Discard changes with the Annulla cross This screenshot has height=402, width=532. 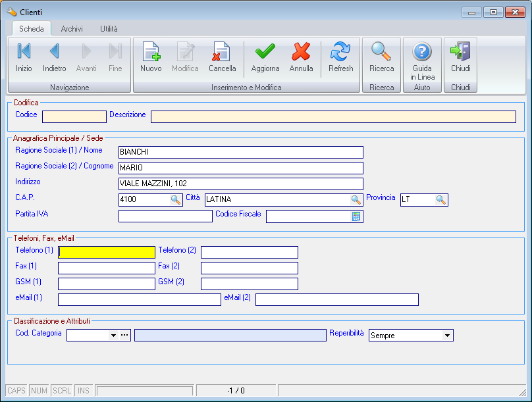[302, 58]
